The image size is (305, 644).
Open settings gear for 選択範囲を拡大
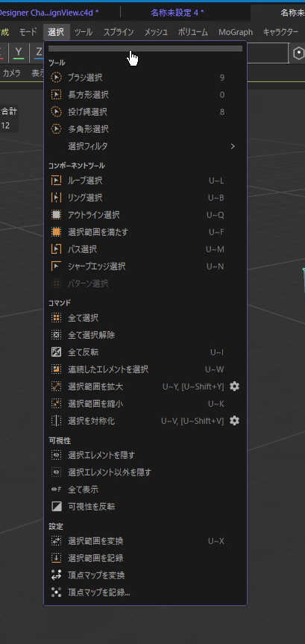click(x=234, y=387)
